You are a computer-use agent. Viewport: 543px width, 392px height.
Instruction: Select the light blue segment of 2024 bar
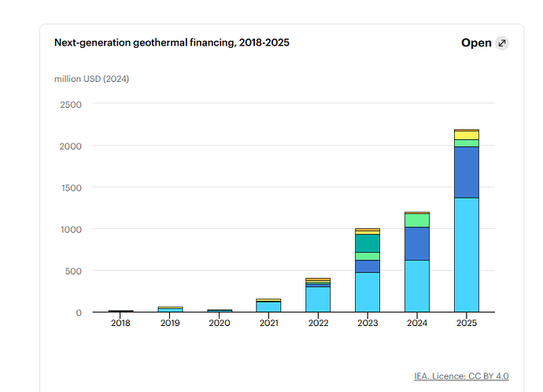tap(417, 286)
